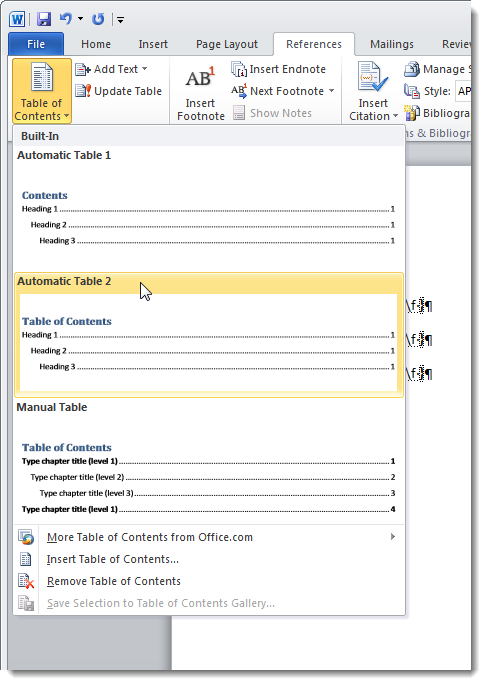Click the Insert Endnote icon
This screenshot has height=685, width=486.
(x=239, y=69)
